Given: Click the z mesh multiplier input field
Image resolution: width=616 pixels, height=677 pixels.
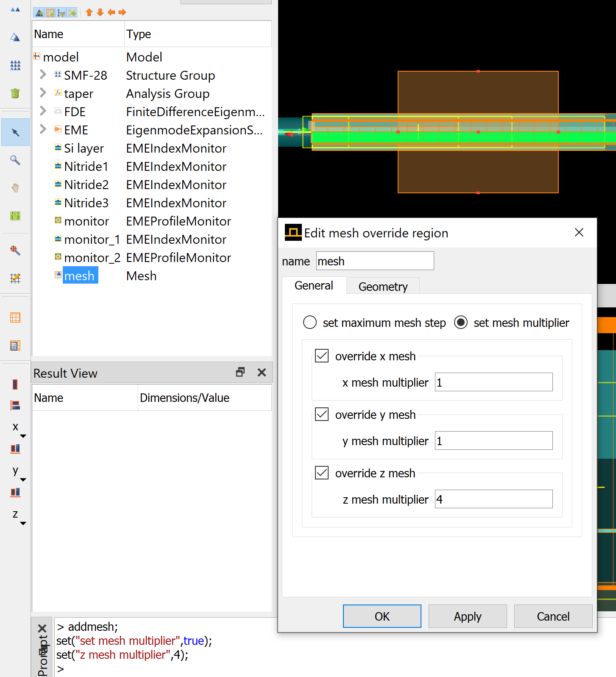Looking at the screenshot, I should tap(493, 499).
